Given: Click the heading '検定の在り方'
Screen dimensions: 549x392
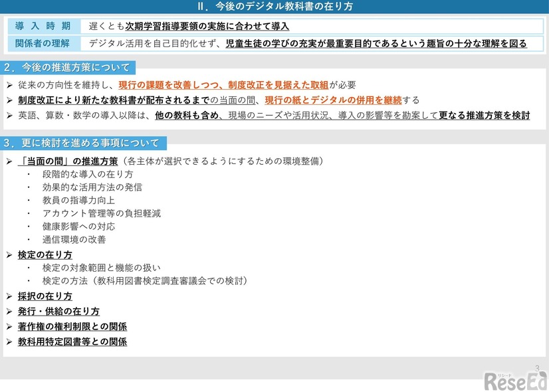Looking at the screenshot, I should pos(45,255).
